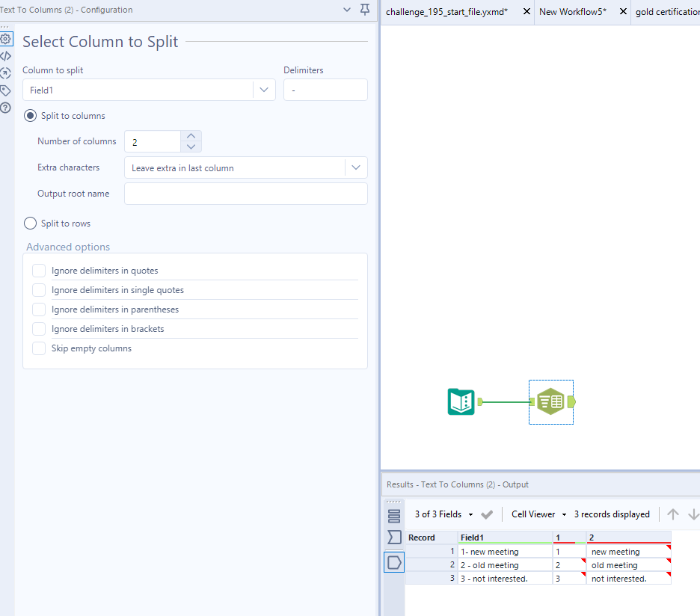Select the output anchor icon in Results panel
Image resolution: width=700 pixels, height=616 pixels.
[x=394, y=561]
